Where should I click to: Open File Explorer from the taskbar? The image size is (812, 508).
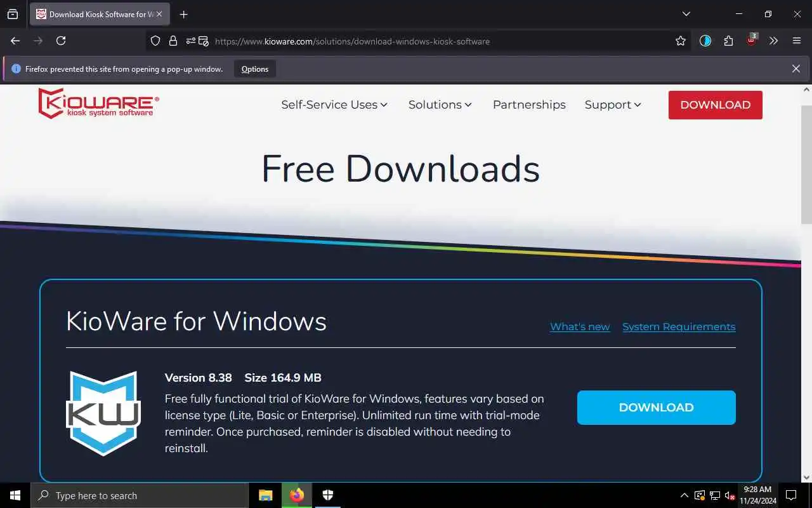[266, 495]
